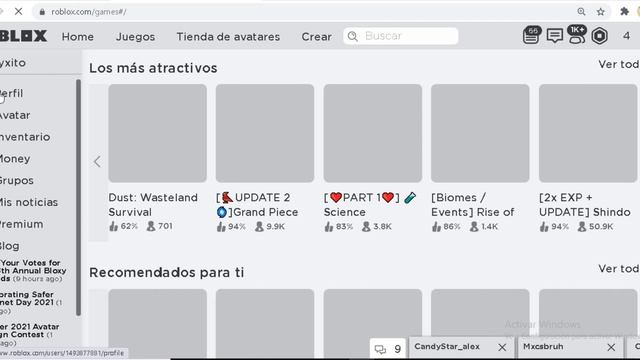This screenshot has width=640, height=360.
Task: Open Perfil in the sidebar
Action: pyautogui.click(x=11, y=93)
